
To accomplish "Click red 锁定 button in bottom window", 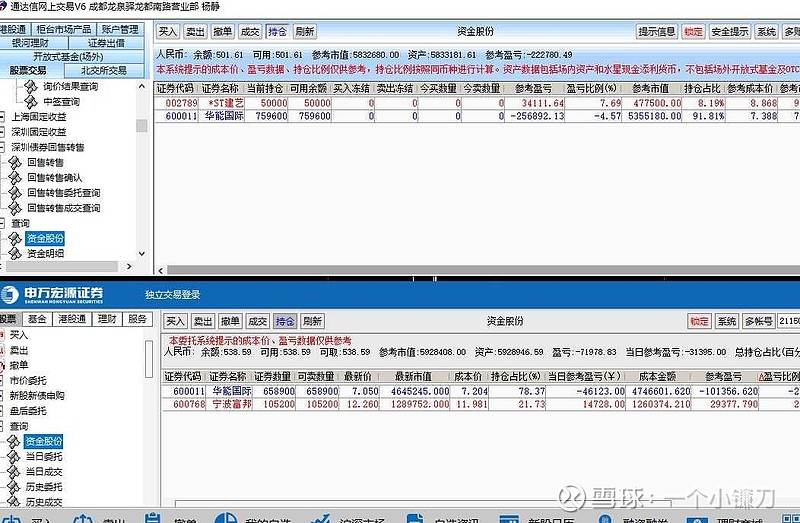I will pyautogui.click(x=699, y=321).
